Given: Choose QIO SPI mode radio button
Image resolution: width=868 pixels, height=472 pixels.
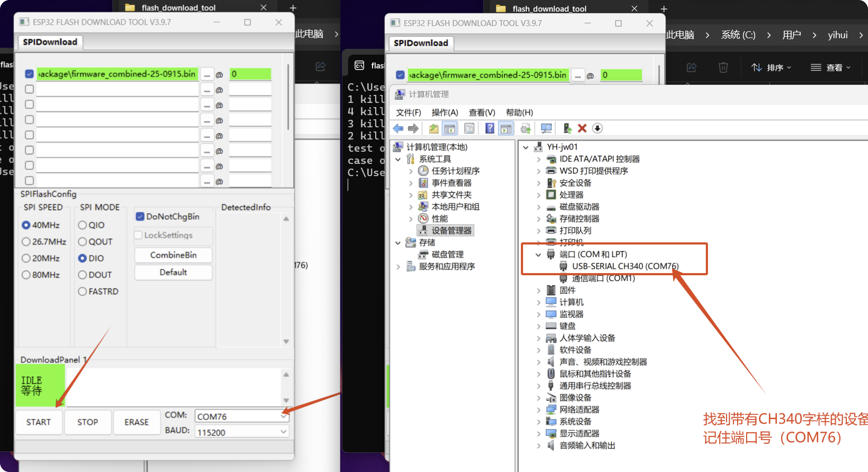Looking at the screenshot, I should [x=82, y=225].
